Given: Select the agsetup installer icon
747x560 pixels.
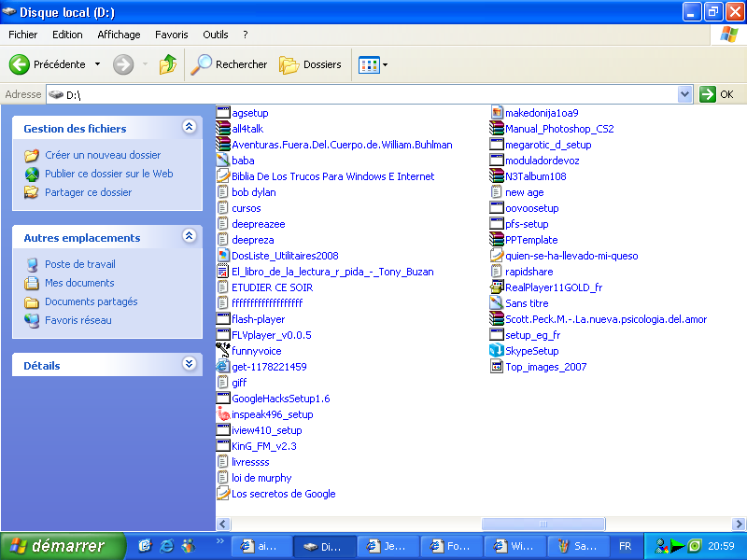Looking at the screenshot, I should coord(223,112).
